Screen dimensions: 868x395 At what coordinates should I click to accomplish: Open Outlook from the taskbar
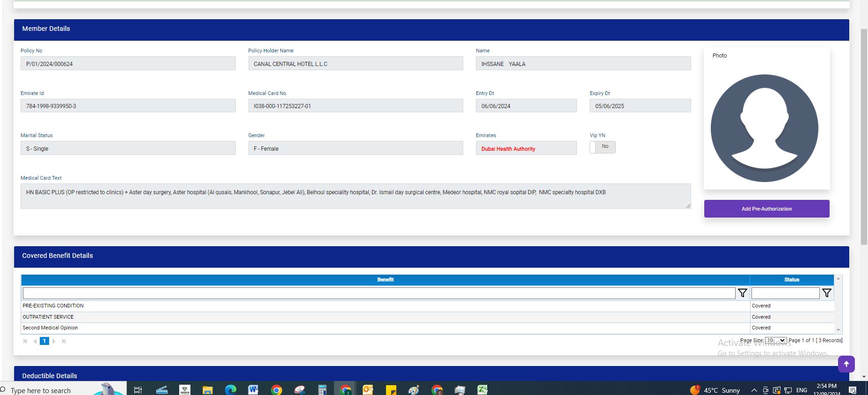tap(368, 390)
